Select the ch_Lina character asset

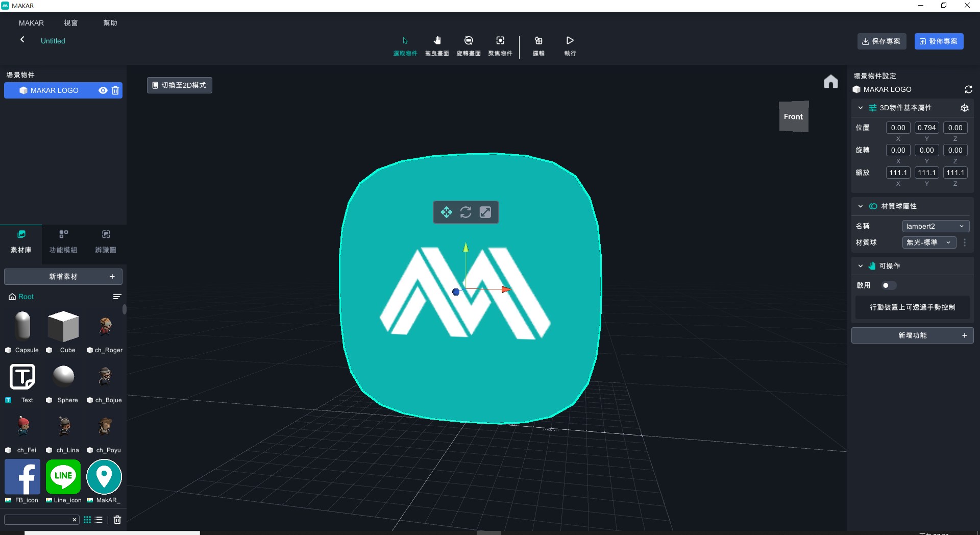[63, 426]
